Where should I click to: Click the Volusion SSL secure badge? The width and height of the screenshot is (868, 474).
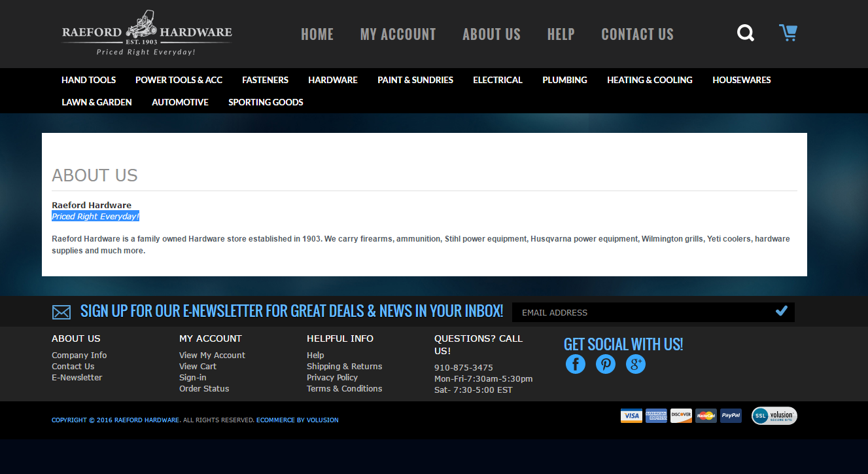(x=774, y=416)
